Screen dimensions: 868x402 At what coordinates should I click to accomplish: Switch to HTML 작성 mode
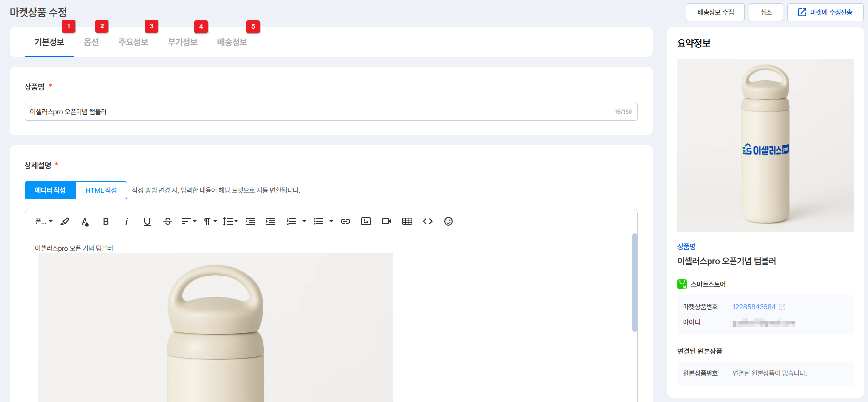tap(101, 190)
